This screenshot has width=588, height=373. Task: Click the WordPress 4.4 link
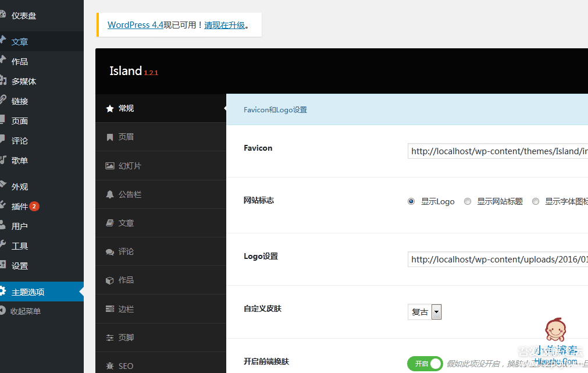coord(134,25)
